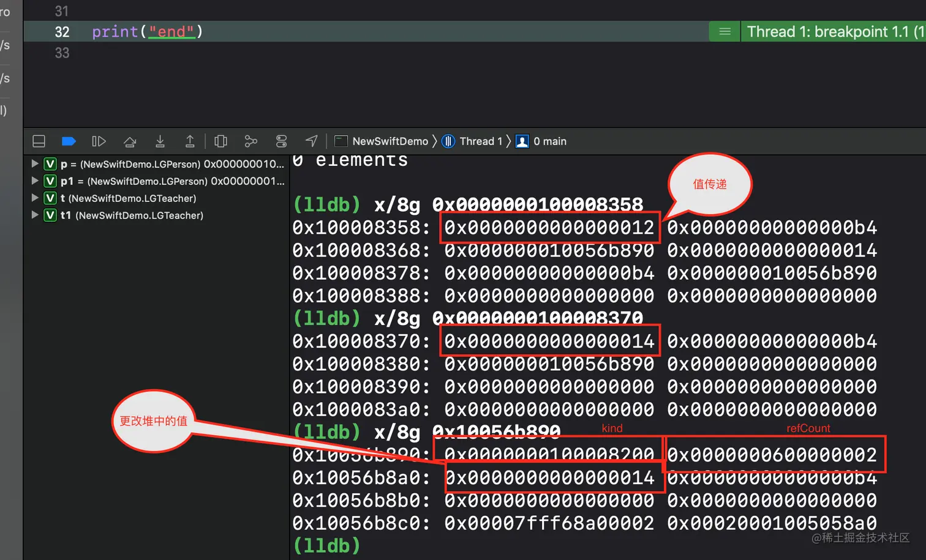Select the t LGTeacher variable row
This screenshot has width=926, height=560.
coord(156,198)
